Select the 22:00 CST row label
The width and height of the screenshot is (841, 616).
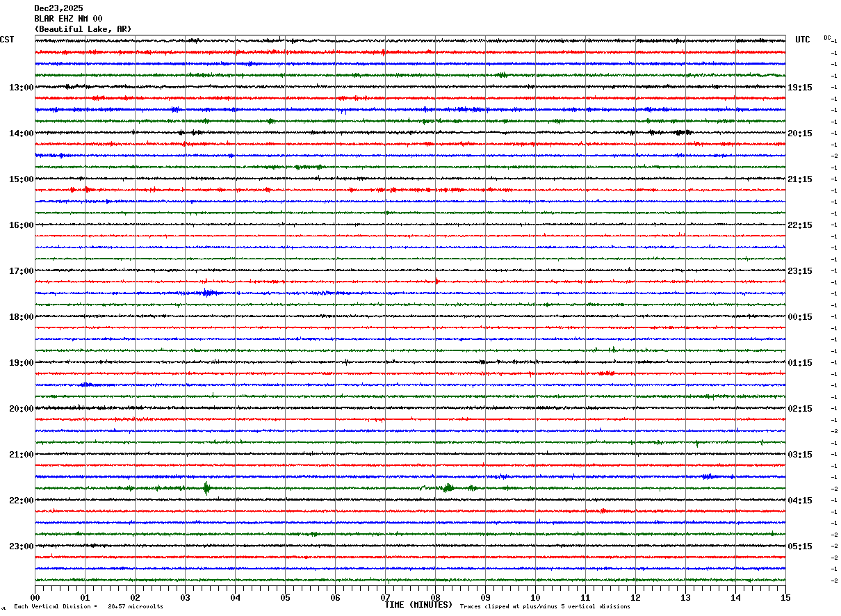coord(21,501)
